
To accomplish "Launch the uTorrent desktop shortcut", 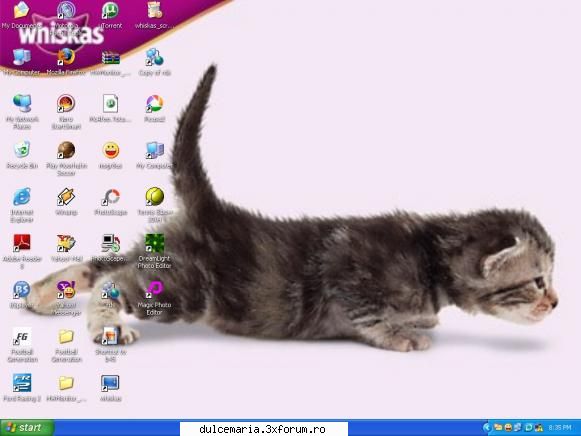I will tap(110, 10).
